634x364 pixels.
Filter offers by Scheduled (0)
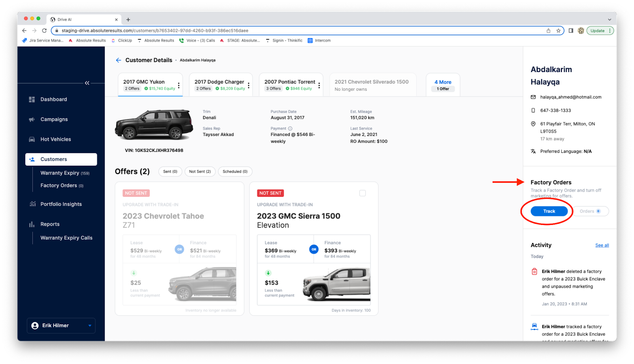(x=235, y=172)
